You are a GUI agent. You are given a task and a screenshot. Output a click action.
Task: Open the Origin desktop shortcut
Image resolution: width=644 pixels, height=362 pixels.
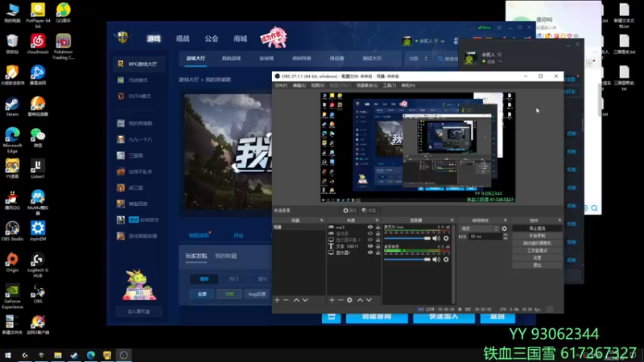12,263
